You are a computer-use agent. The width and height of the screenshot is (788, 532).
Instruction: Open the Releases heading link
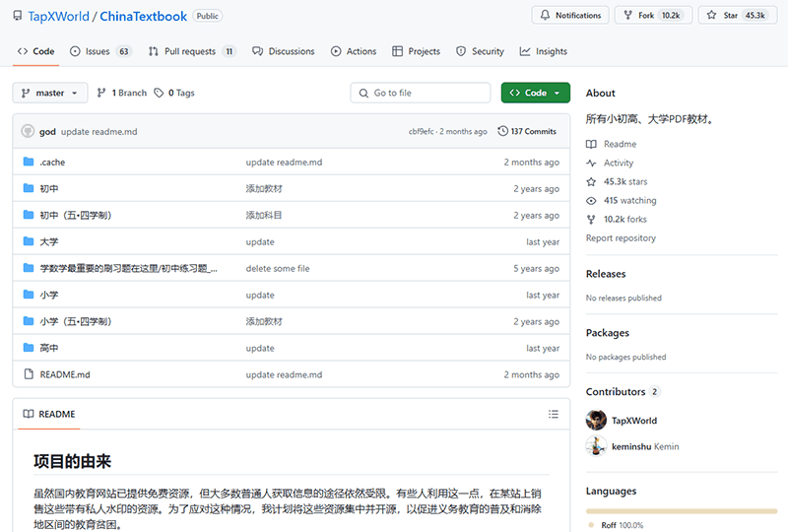(x=606, y=274)
